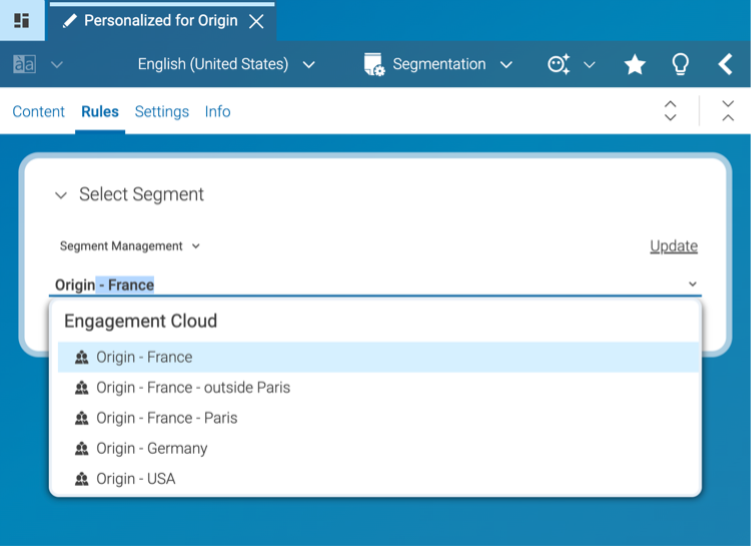Click the Update link

[x=673, y=246]
